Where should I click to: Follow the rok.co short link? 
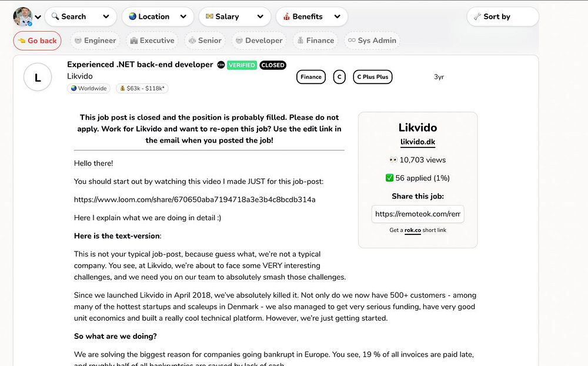412,230
